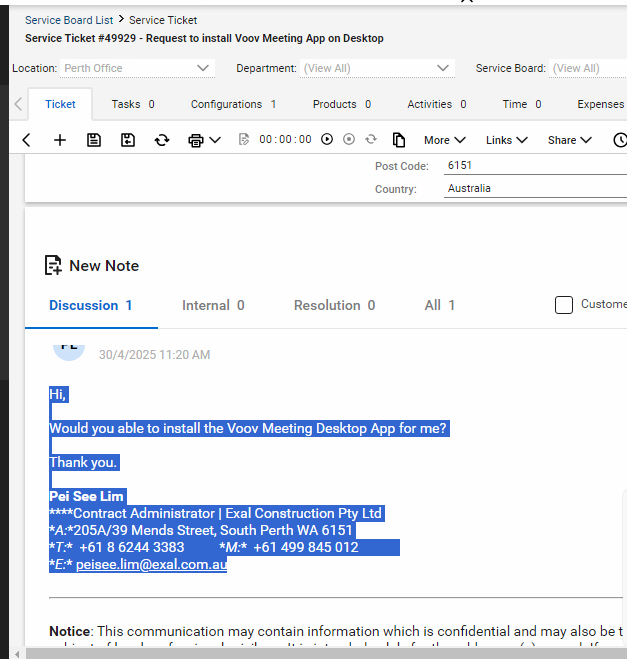Click the Mends Street address line
Viewport: 627px width, 659px height.
200,530
